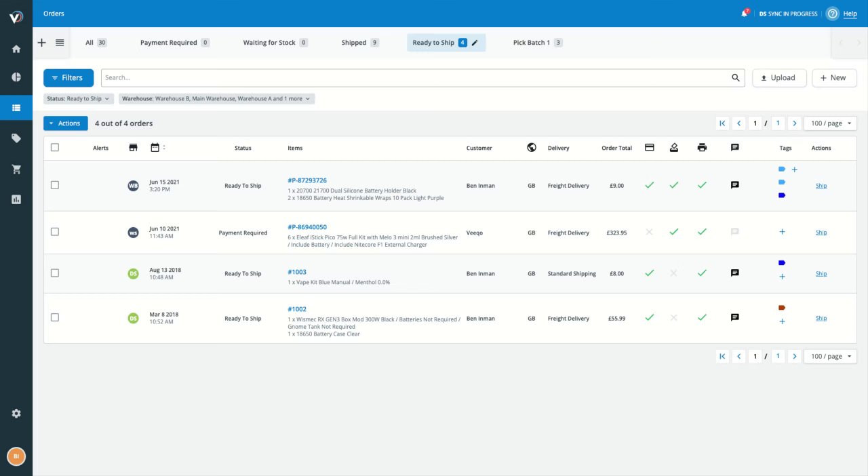Click the notes speech bubble column icon

click(735, 147)
